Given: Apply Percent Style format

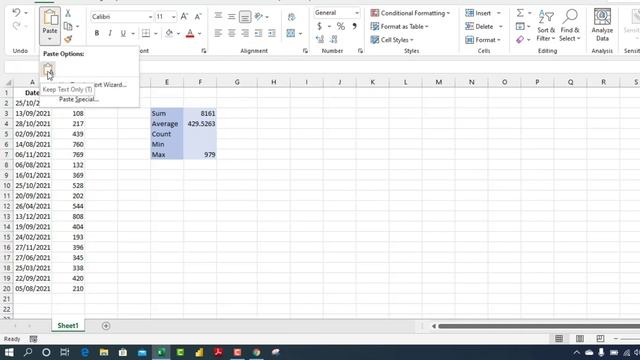Looking at the screenshot, I should coord(341,26).
